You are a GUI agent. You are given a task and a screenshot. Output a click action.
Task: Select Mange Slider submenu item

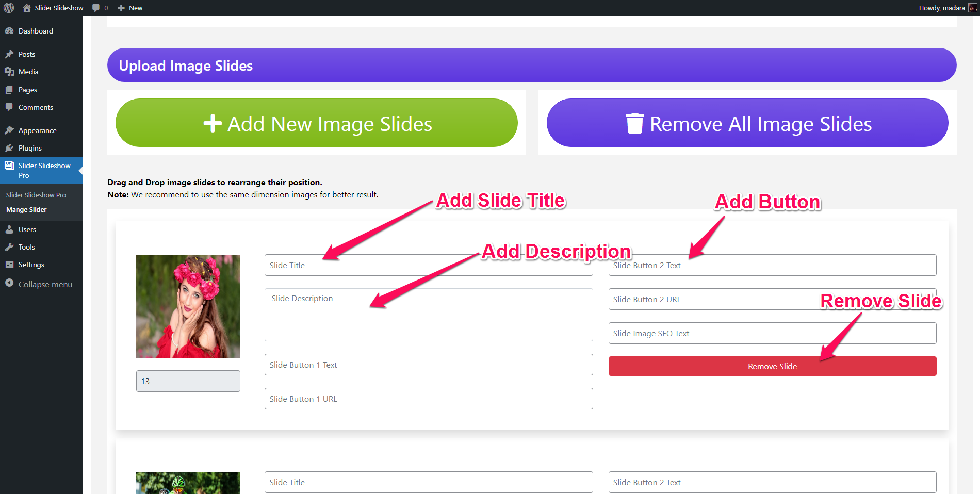click(26, 210)
